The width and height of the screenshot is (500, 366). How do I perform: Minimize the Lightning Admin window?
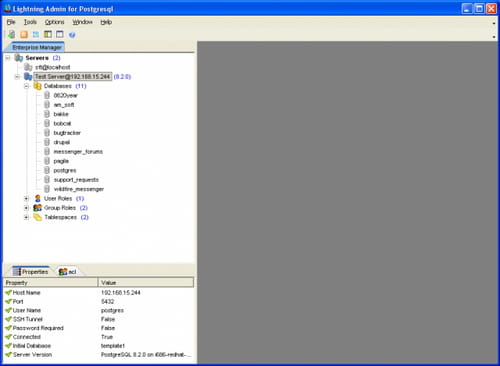pyautogui.click(x=467, y=9)
